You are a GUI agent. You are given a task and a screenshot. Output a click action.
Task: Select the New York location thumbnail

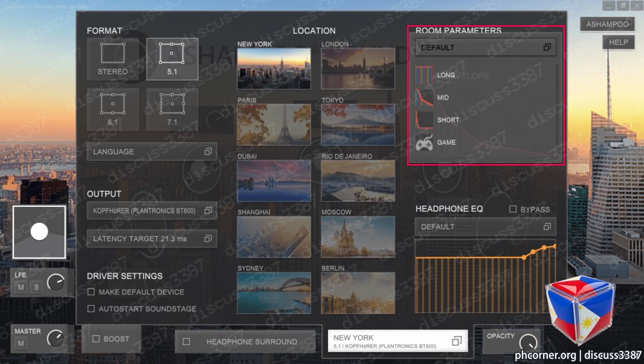pyautogui.click(x=274, y=68)
